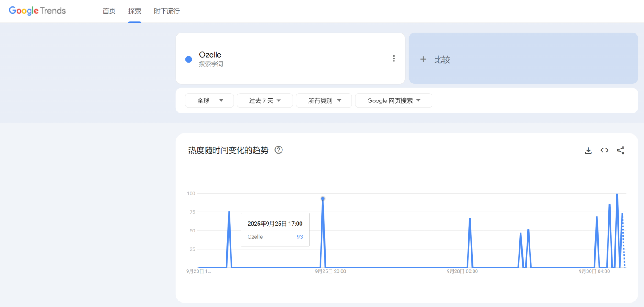Click the Ozelle value 93 in tooltip

(300, 237)
